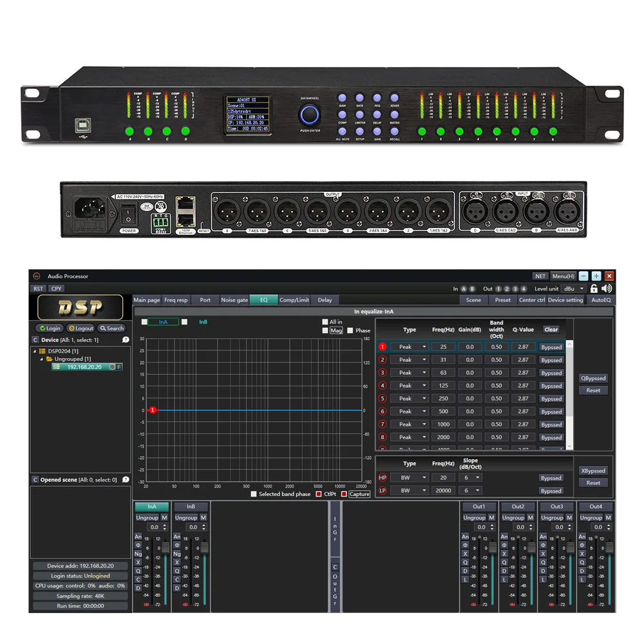The height and width of the screenshot is (644, 644).
Task: Click the Logout button
Action: coord(81,328)
